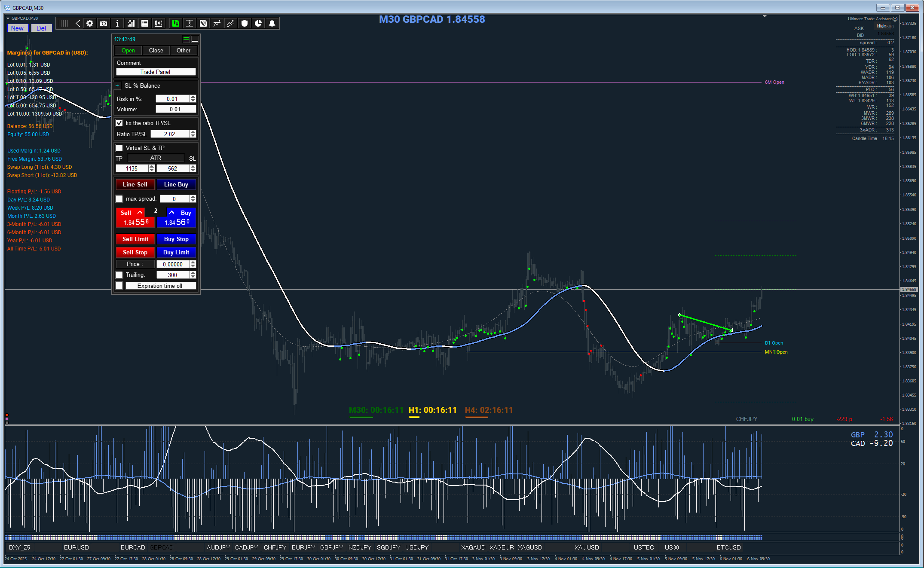Enable the Trailing checkbox
The width and height of the screenshot is (924, 568).
coord(119,275)
